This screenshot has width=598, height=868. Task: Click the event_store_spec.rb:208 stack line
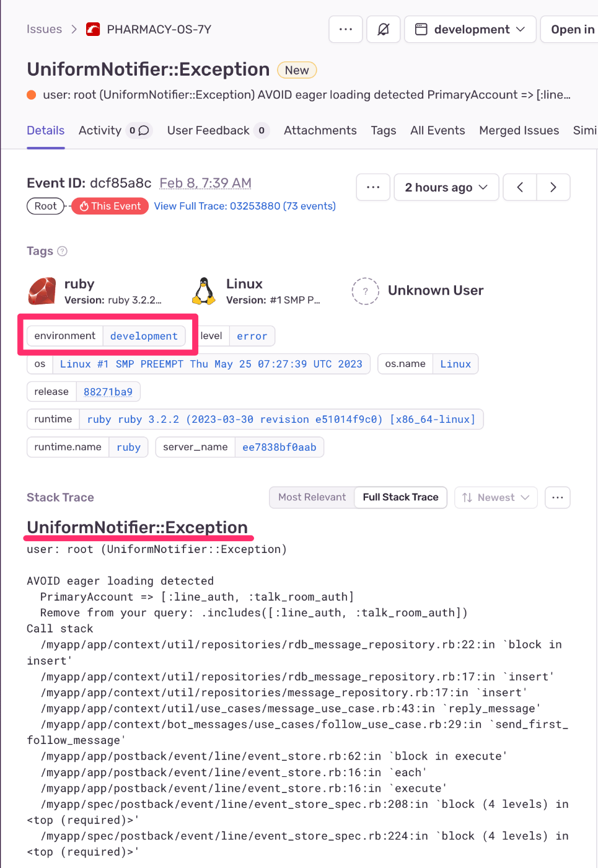(297, 812)
